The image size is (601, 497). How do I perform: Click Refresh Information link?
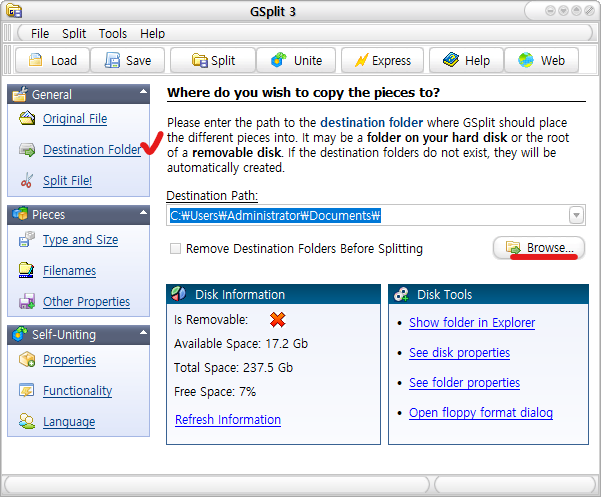coord(228,420)
